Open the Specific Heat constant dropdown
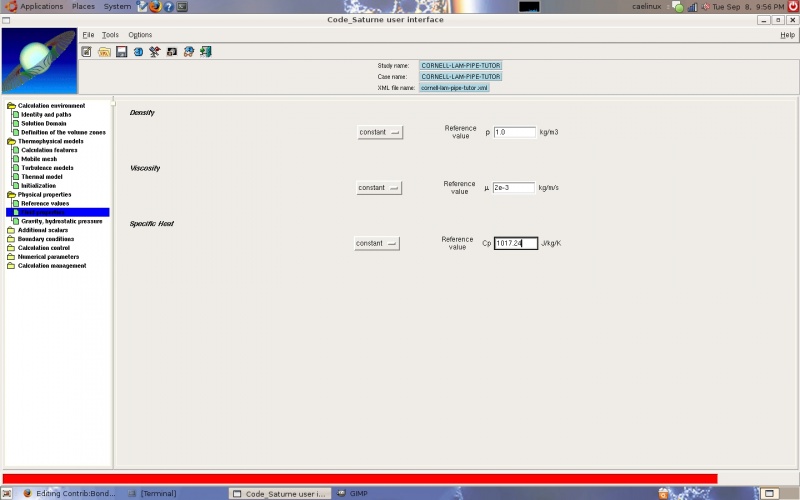Image resolution: width=800 pixels, height=500 pixels. point(377,243)
